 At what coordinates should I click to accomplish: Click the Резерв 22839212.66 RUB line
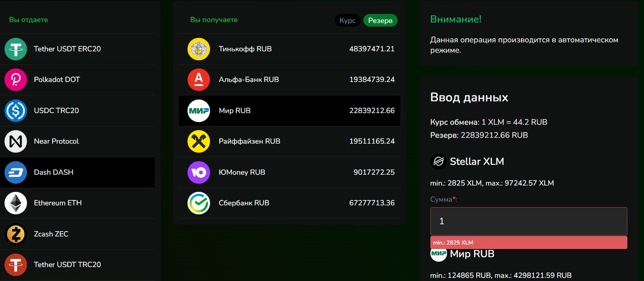click(479, 135)
